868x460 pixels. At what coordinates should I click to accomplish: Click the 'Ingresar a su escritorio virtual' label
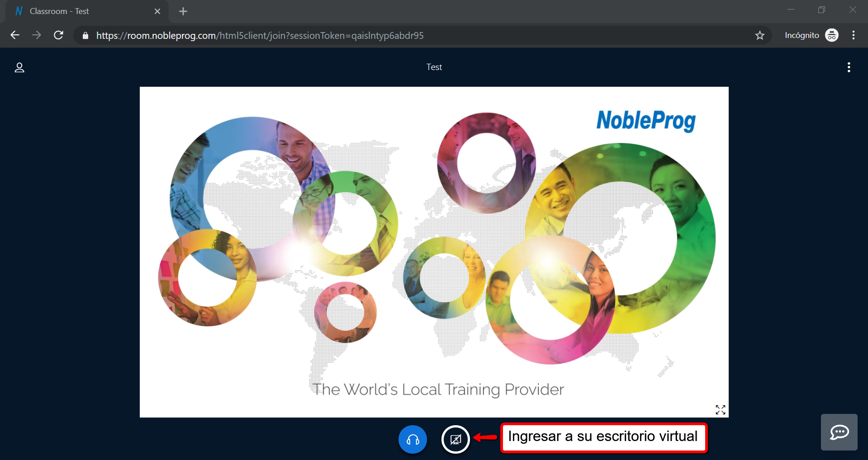(603, 437)
